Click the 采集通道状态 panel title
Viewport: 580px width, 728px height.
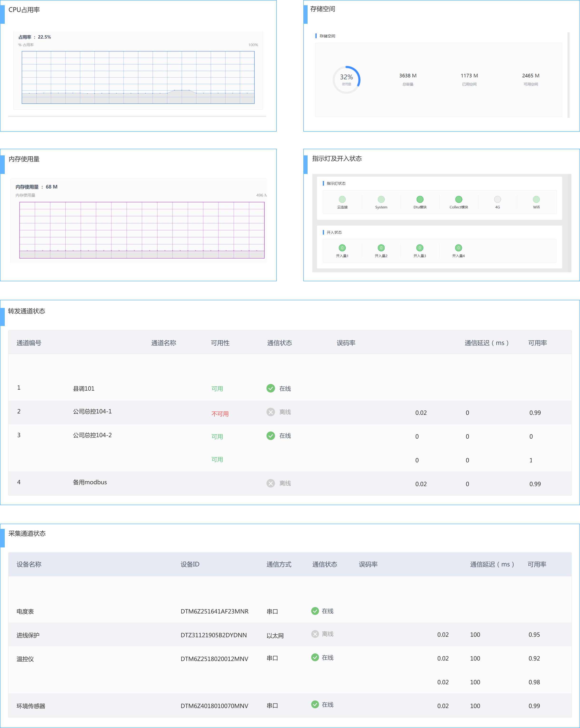point(27,533)
